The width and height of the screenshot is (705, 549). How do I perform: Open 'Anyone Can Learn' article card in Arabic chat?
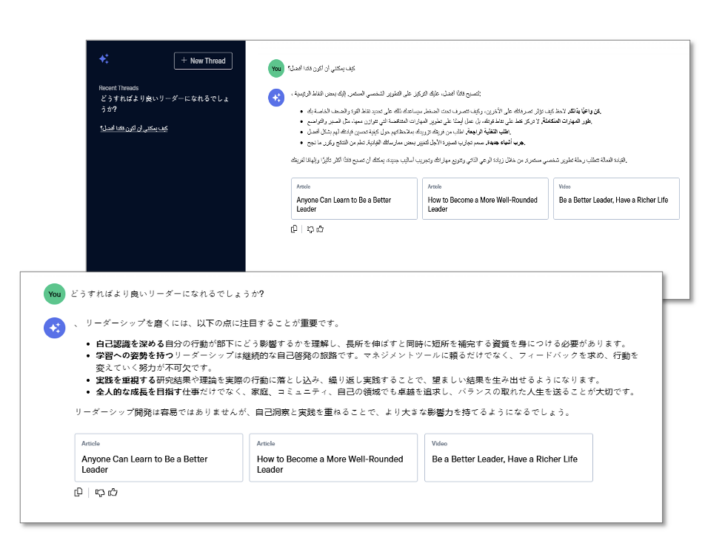click(x=353, y=199)
